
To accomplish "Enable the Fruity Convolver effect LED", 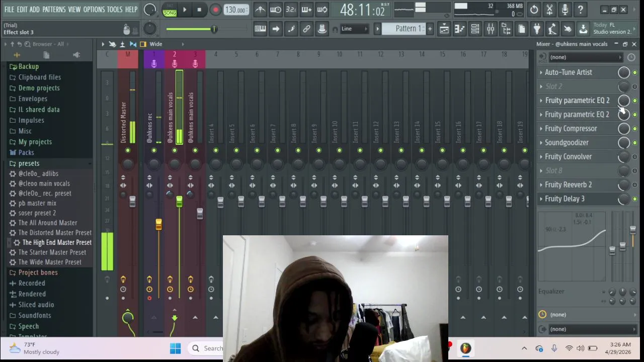I will (x=634, y=157).
